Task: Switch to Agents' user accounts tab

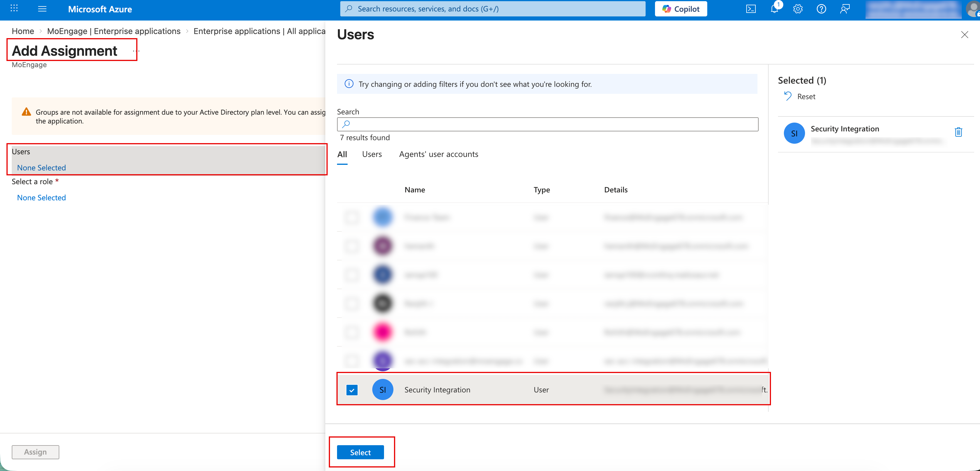Action: click(438, 154)
